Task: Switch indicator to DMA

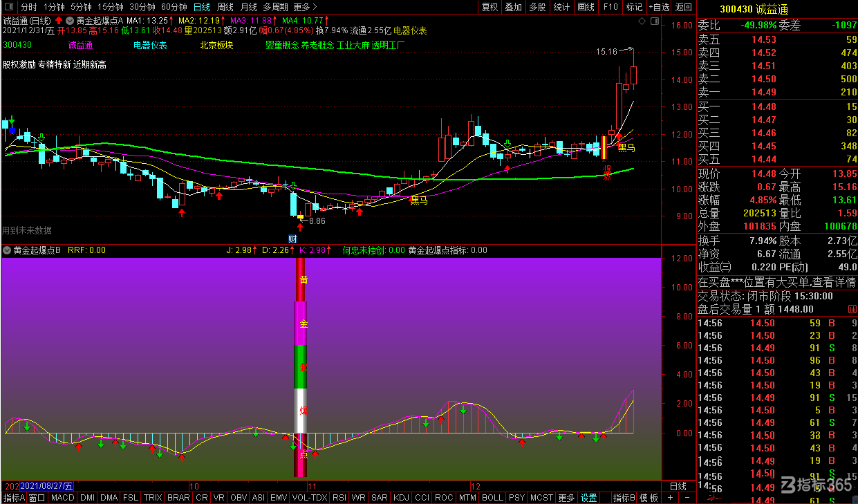Action: [109, 498]
